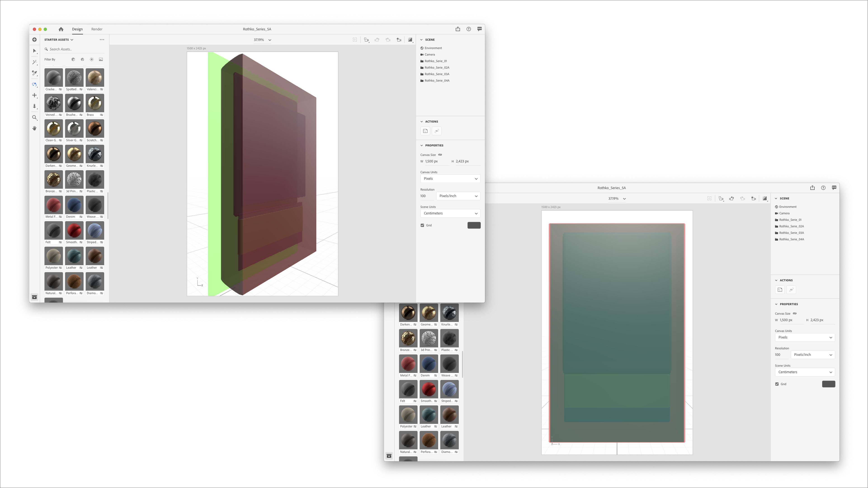Choose the Zoom magnifier tool in front window
The height and width of the screenshot is (488, 868).
[34, 117]
